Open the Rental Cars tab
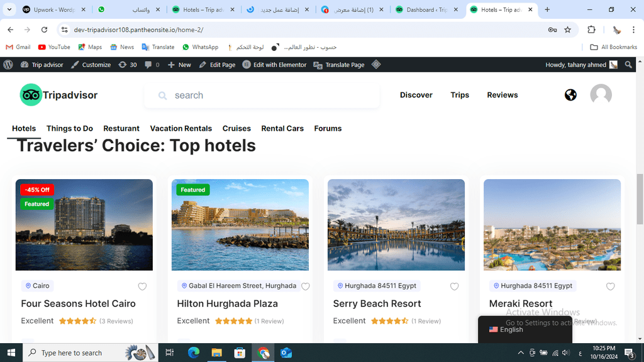644x362 pixels. pyautogui.click(x=282, y=128)
